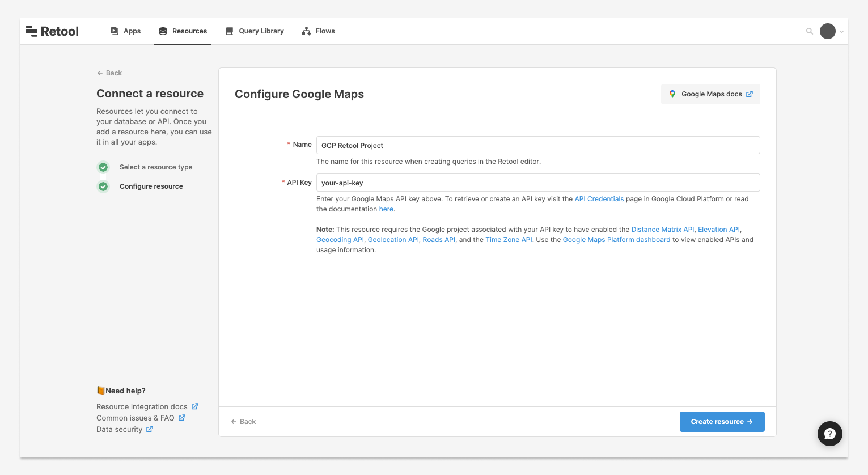Open the user avatar menu
This screenshot has height=475, width=868.
click(828, 31)
